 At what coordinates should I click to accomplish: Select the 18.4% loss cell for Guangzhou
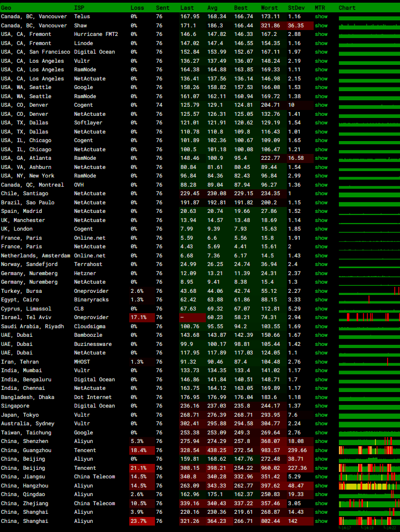(x=142, y=450)
